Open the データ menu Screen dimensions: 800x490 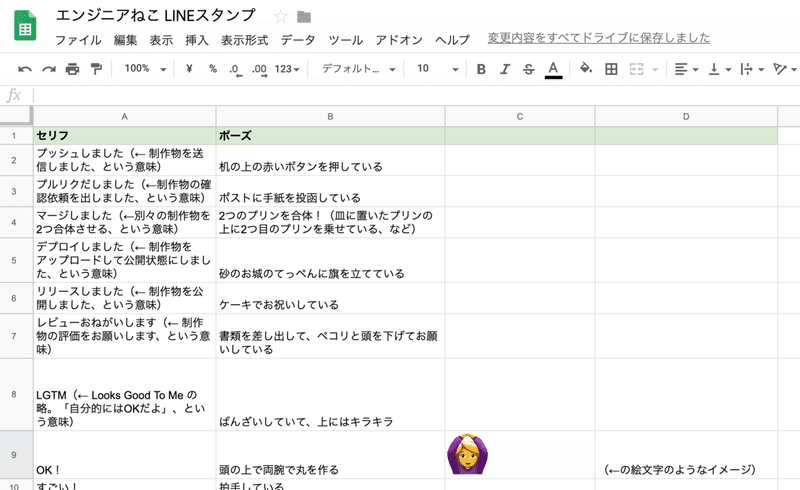(298, 40)
